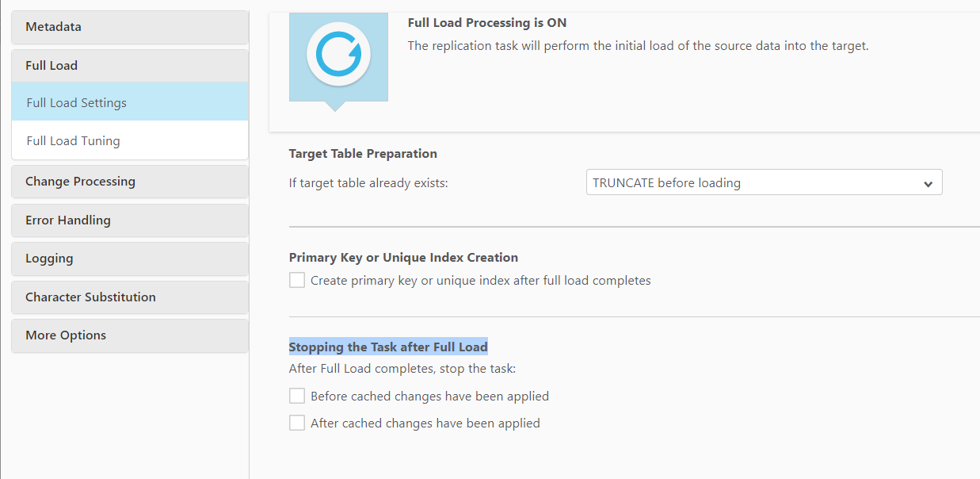
Task: Open Character Substitution settings
Action: pos(130,297)
